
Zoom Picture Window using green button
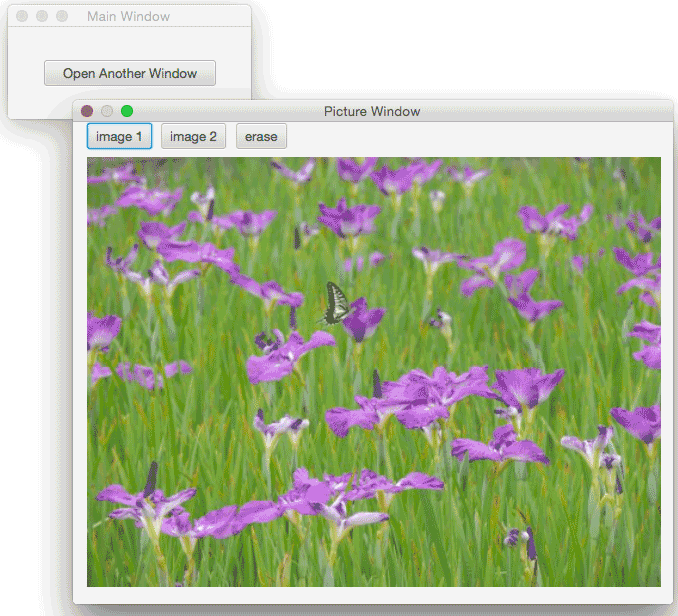tap(127, 111)
